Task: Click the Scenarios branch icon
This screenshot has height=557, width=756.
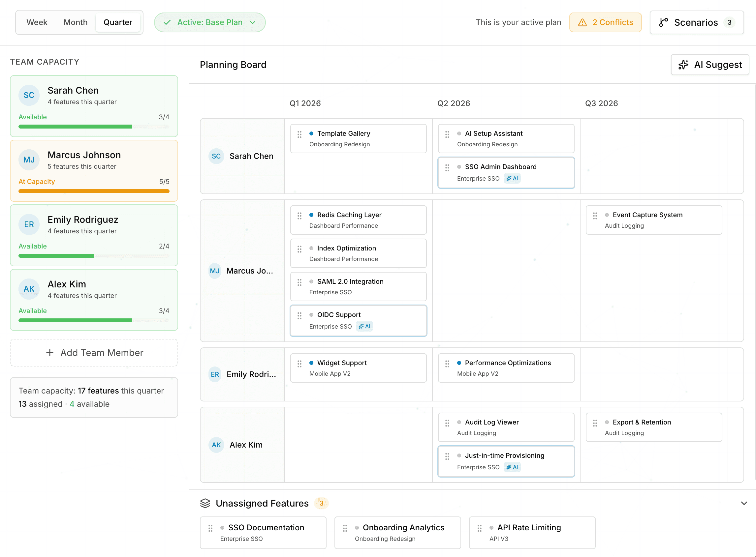Action: 663,23
